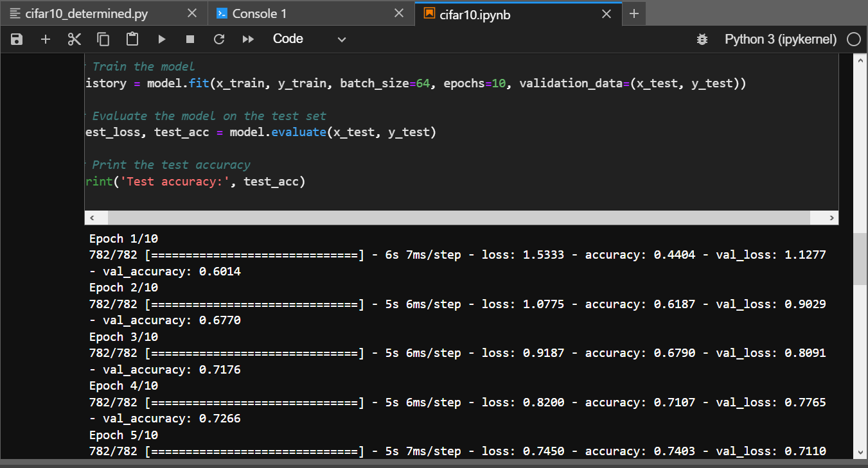This screenshot has height=468, width=868.
Task: Save the cifar10.ipynb notebook
Action: pyautogui.click(x=16, y=39)
